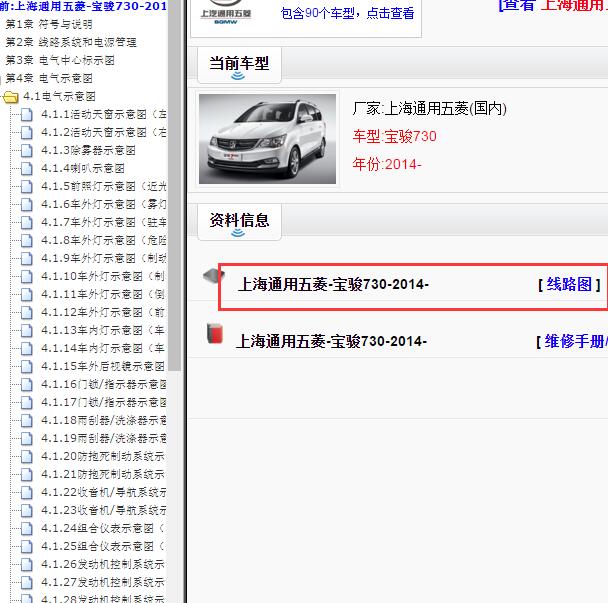Screen dimensions: 608x603
Task: Click page icon beside 4.1.10车外灯示意图
Action: 26,276
